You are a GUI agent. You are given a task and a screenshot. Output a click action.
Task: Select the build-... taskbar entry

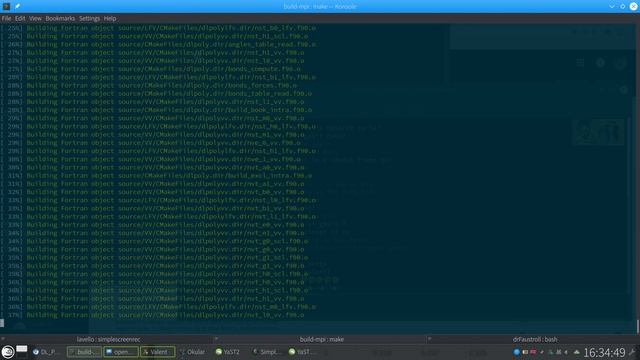tap(84, 352)
